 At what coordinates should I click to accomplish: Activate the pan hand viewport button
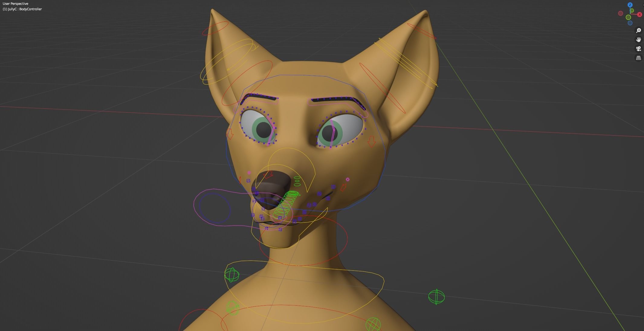[x=639, y=40]
